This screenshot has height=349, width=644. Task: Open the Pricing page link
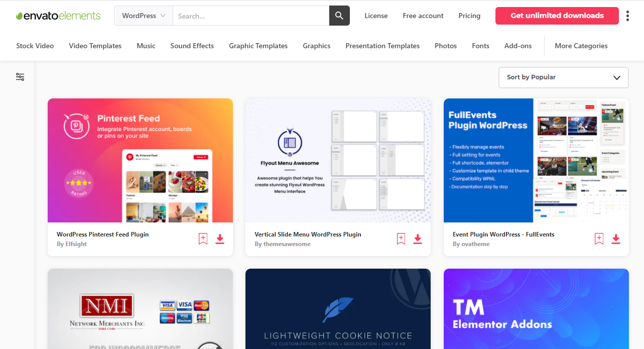[469, 16]
